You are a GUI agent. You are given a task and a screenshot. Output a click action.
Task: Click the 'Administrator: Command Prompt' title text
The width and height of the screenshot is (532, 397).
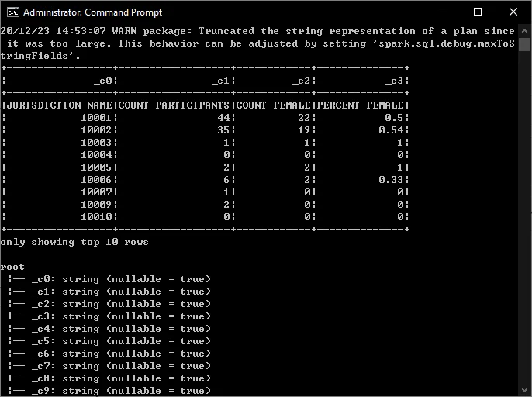[x=93, y=12]
